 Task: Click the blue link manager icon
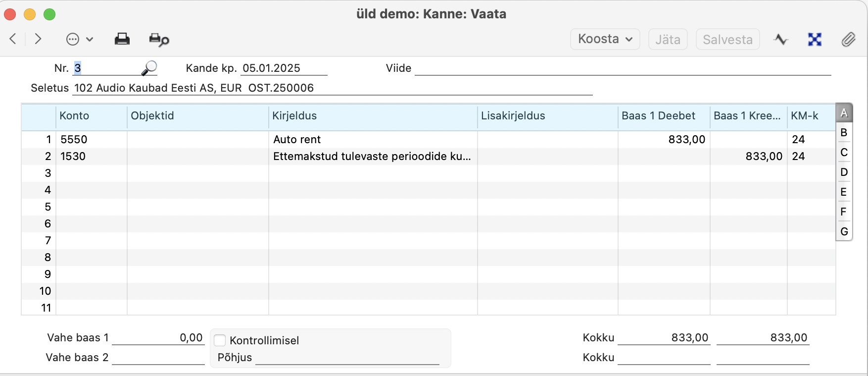click(x=815, y=39)
